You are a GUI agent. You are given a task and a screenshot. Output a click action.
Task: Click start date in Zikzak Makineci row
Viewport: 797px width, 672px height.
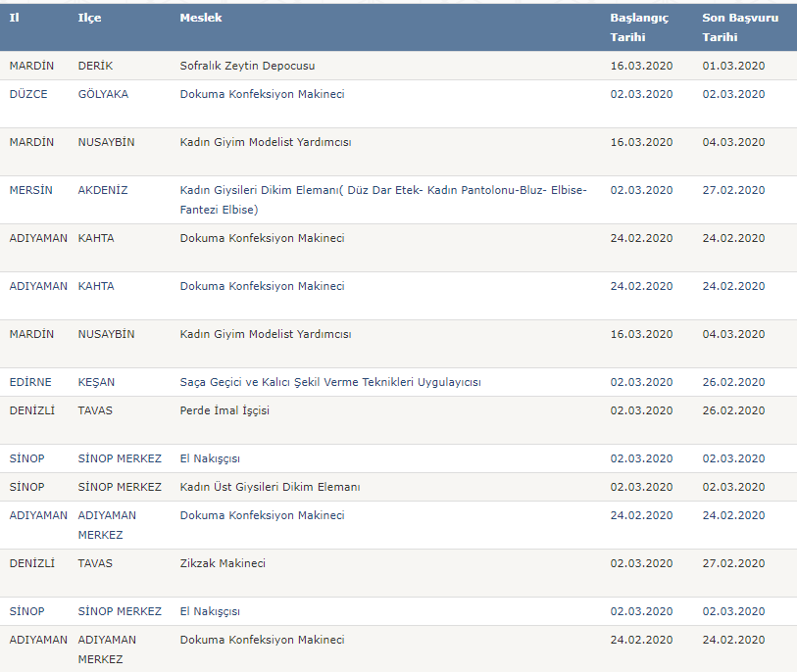coord(641,563)
